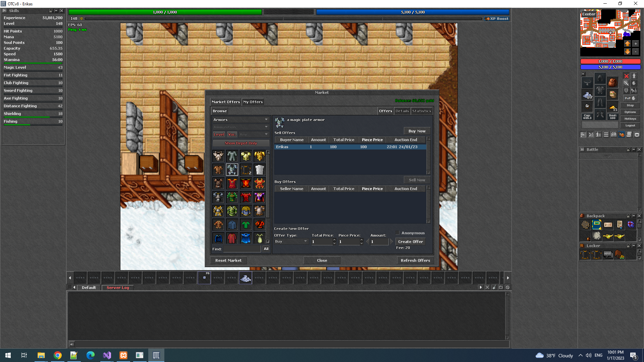Click the armor item list scrollbar
This screenshot has width=644, height=362.
pos(268,197)
